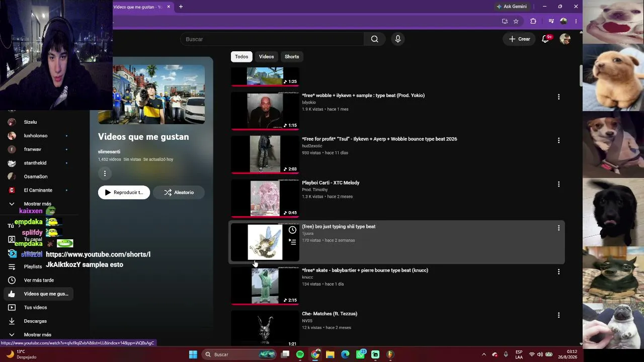Open Chrome media controls icon
The width and height of the screenshot is (644, 362).
(x=551, y=21)
